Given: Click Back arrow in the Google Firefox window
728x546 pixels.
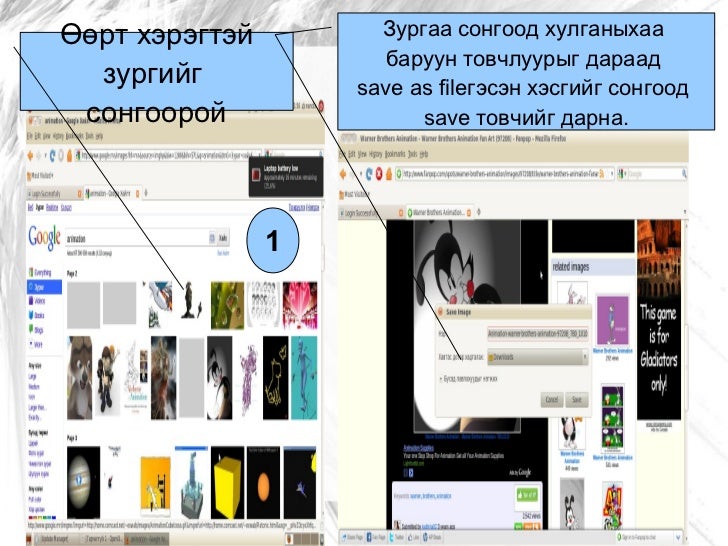Looking at the screenshot, I should 31,156.
